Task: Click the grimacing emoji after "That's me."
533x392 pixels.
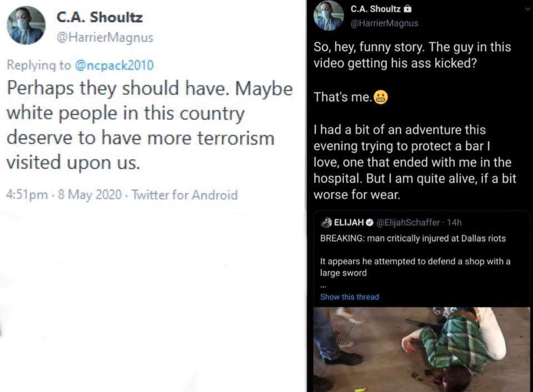Action: (381, 97)
